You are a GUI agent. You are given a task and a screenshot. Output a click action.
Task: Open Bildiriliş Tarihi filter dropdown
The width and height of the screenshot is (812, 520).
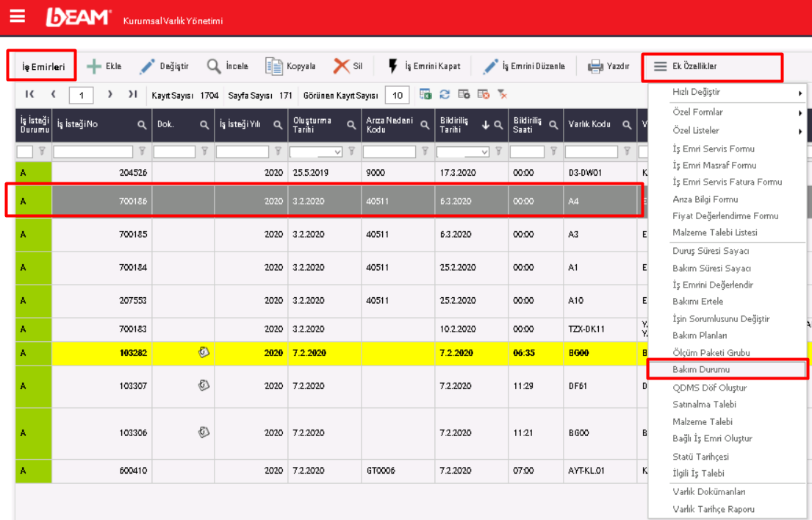tap(484, 152)
